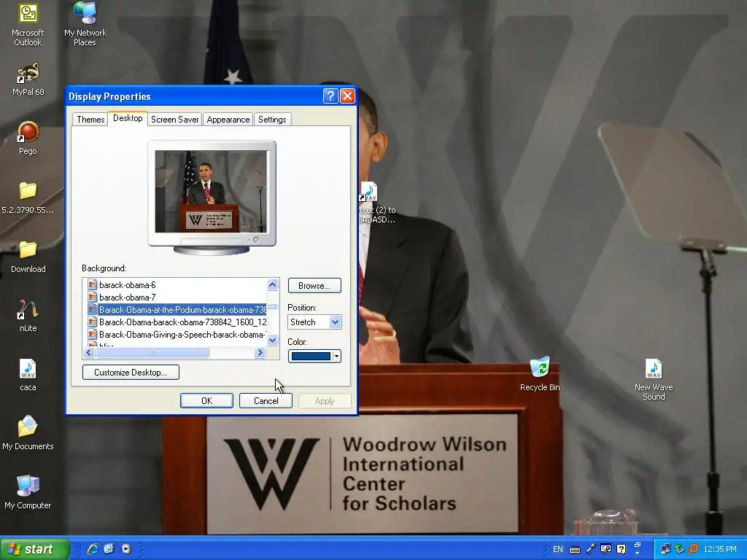The height and width of the screenshot is (560, 747).
Task: Open the Microsoft Outlook desktop icon
Action: pos(28,24)
